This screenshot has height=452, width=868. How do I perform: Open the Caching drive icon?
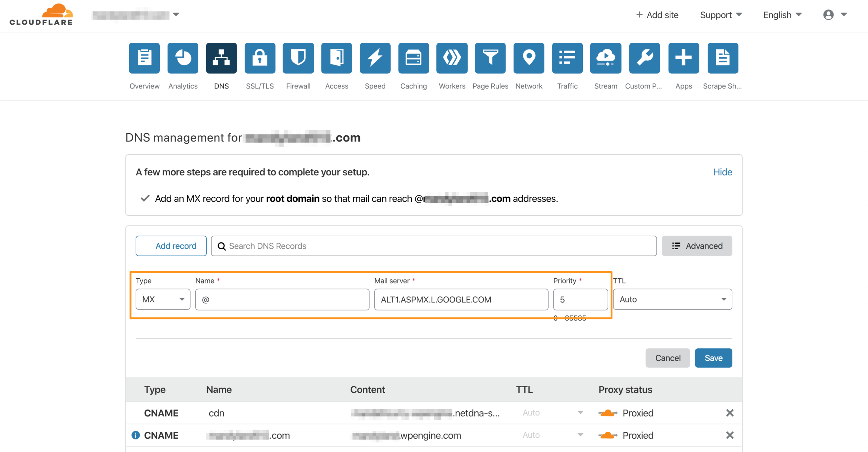(x=413, y=58)
